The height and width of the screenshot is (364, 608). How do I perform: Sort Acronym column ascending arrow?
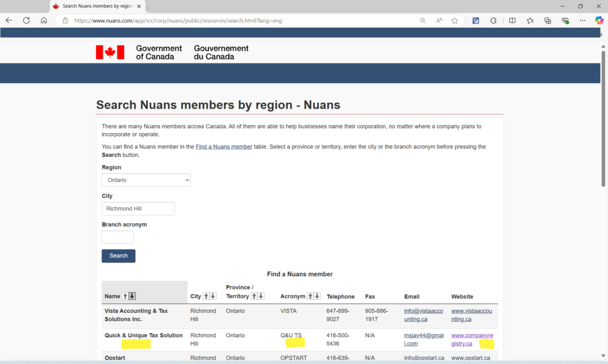(x=310, y=296)
